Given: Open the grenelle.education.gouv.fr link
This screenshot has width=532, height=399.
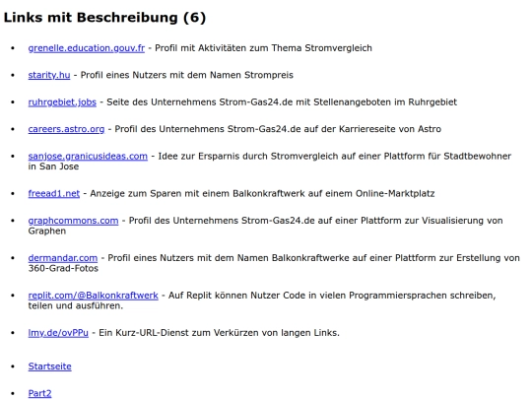Looking at the screenshot, I should pyautogui.click(x=86, y=48).
